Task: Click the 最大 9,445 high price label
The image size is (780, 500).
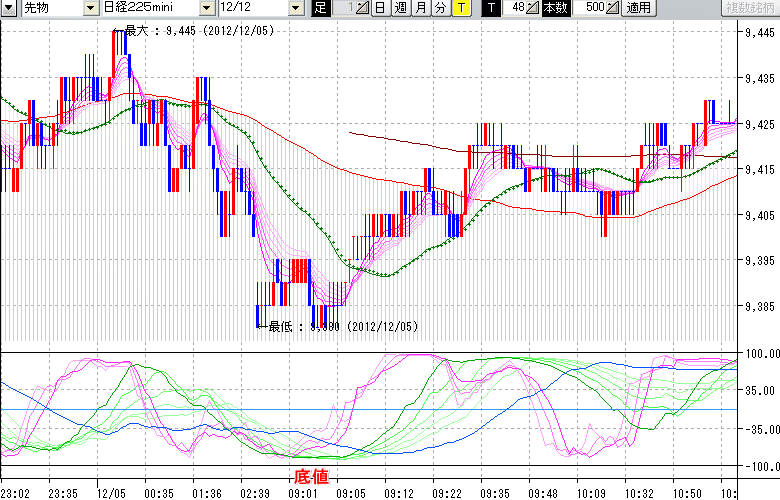Action: pos(197,32)
